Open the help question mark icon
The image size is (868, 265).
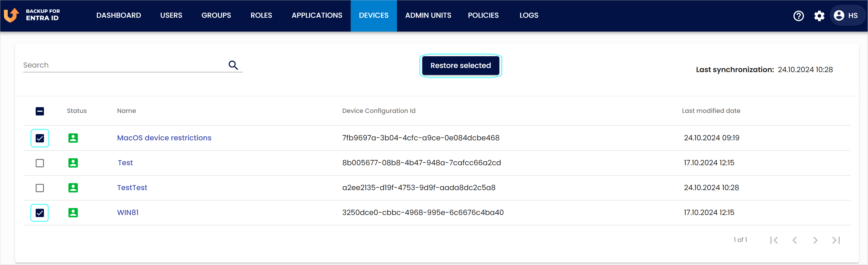[798, 15]
